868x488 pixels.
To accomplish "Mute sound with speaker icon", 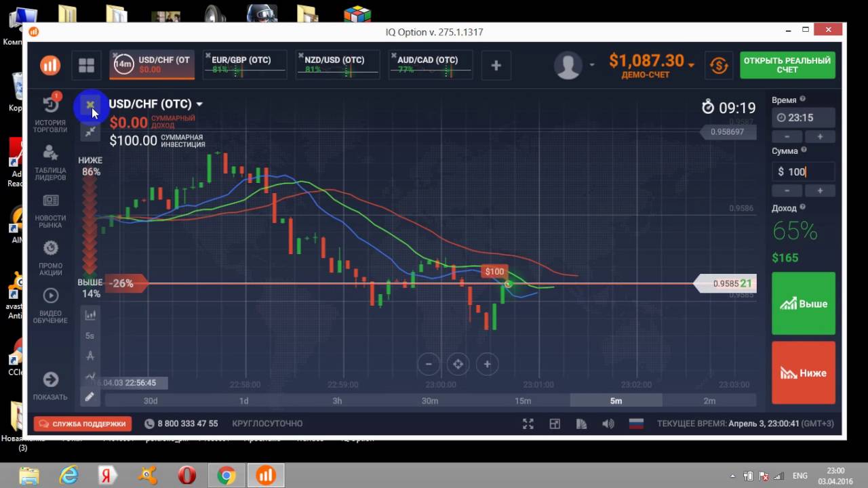I will pos(608,424).
